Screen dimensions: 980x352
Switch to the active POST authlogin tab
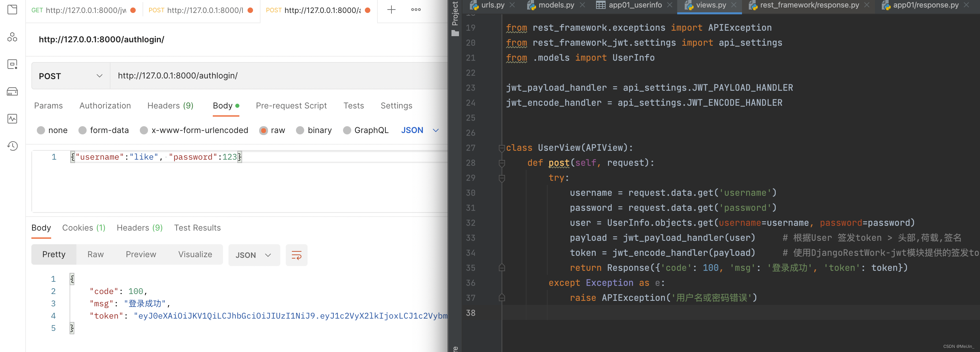tap(318, 10)
